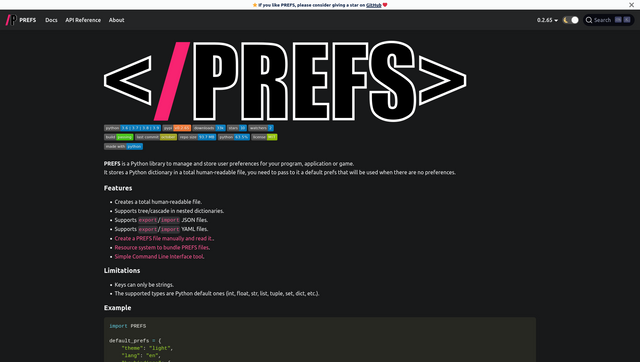Click the last commit october badge
The height and width of the screenshot is (362, 640).
[x=156, y=137]
